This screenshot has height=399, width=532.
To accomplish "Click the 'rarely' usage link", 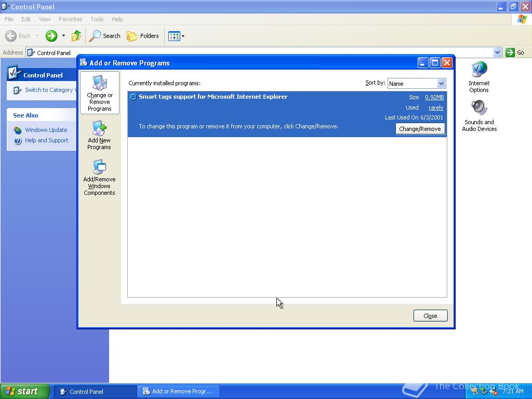I will [436, 108].
